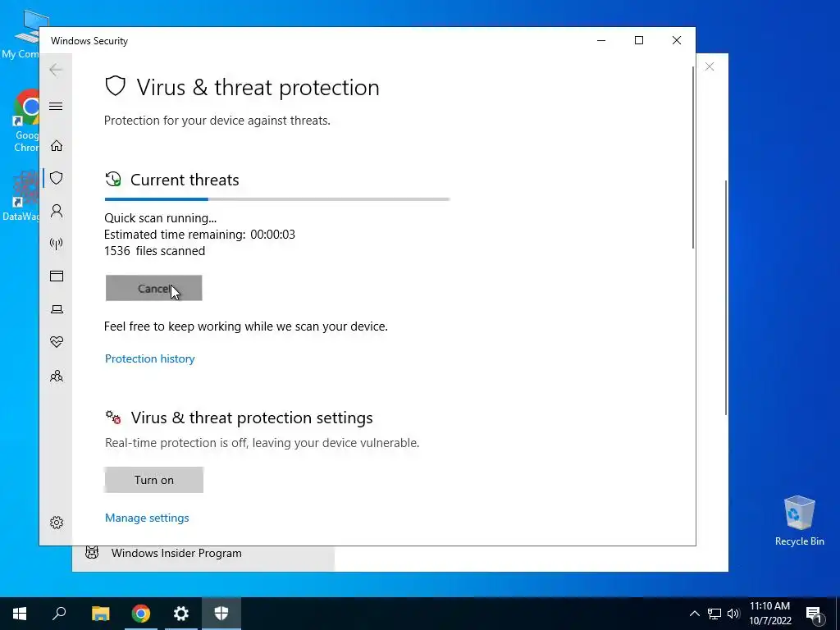Click Windows Security shield in taskbar
The image size is (840, 630).
click(221, 614)
